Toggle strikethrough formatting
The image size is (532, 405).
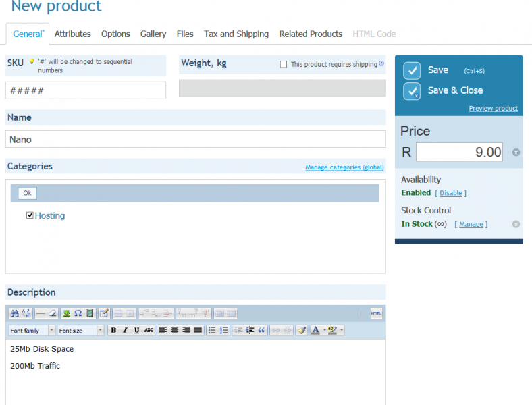149,330
